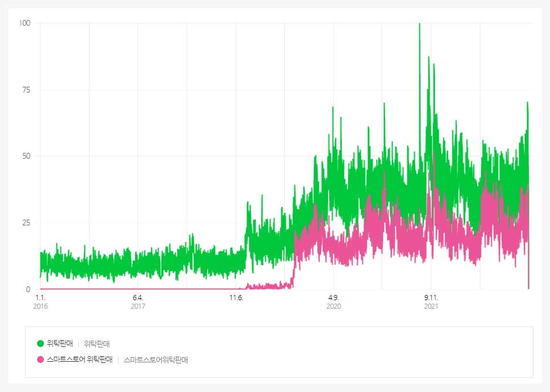The height and width of the screenshot is (392, 550).
Task: Click the tallest green peak reaching 100
Action: pos(419,26)
